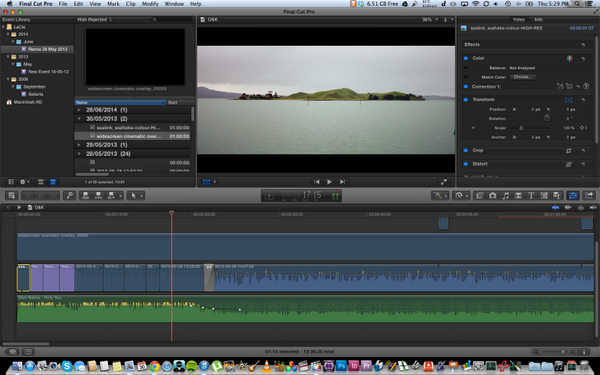Toggle the Crop checkbox
Image resolution: width=600 pixels, height=375 pixels.
tap(466, 150)
